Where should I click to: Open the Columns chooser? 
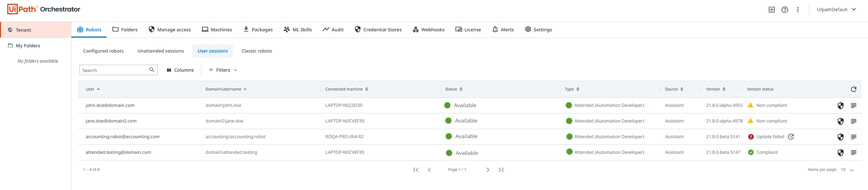180,70
